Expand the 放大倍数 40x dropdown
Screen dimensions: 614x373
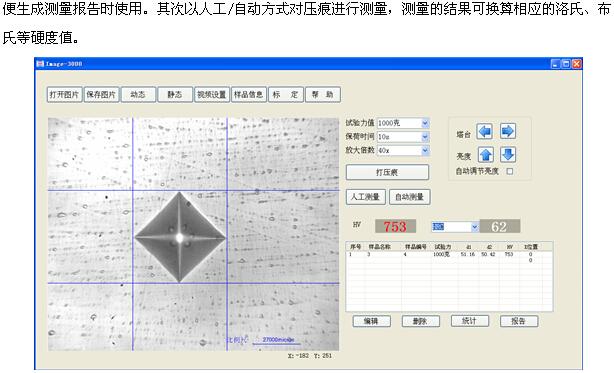pos(425,150)
